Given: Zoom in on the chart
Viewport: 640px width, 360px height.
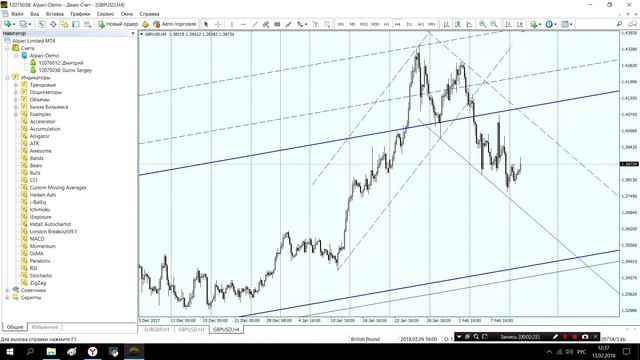Looking at the screenshot, I should point(482,24).
